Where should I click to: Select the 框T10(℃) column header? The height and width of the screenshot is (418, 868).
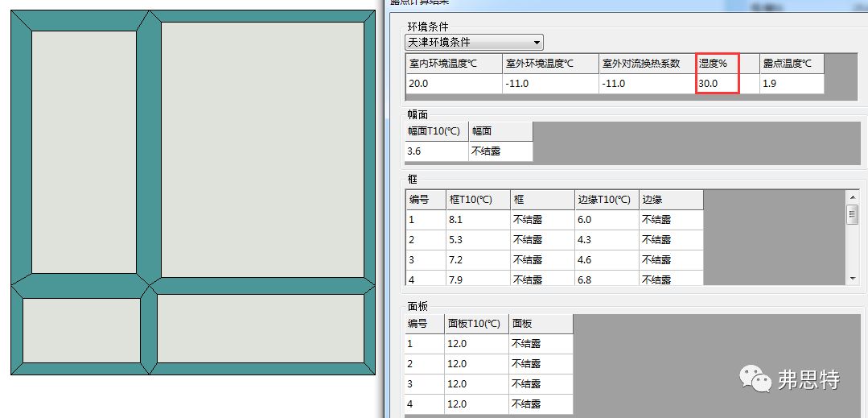(x=477, y=200)
